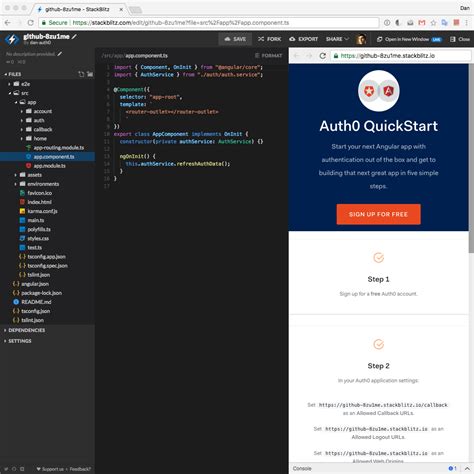Image resolution: width=474 pixels, height=474 pixels.
Task: Bookmark page with star icon
Action: click(433, 23)
